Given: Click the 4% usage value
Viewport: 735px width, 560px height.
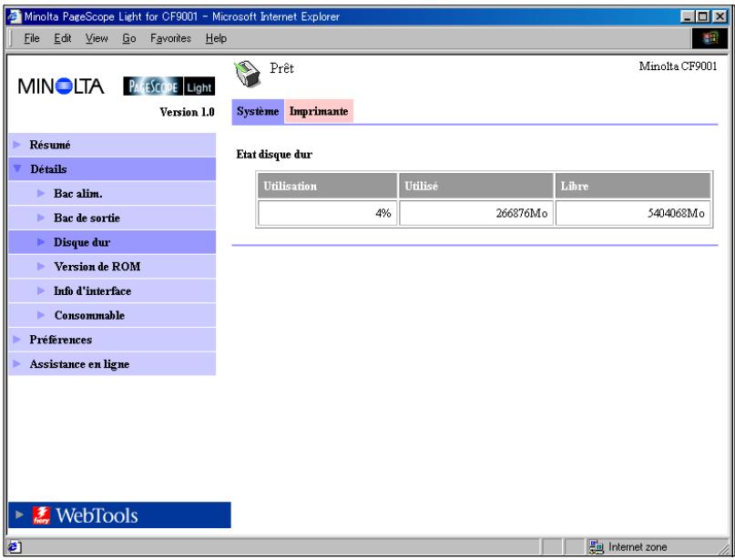Looking at the screenshot, I should [x=383, y=213].
